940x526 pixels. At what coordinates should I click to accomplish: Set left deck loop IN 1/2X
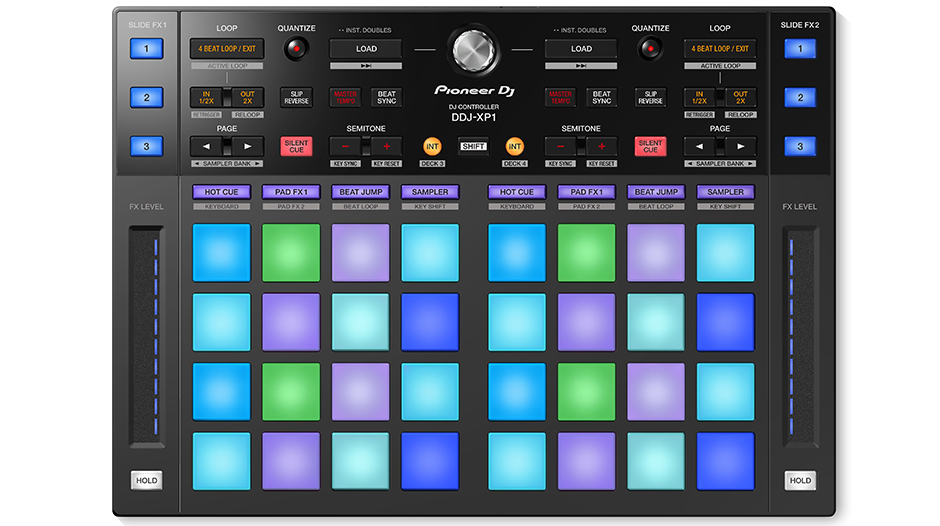click(x=206, y=97)
